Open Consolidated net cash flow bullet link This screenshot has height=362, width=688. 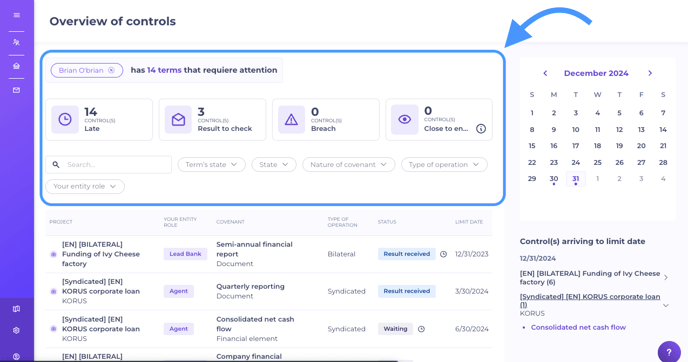(578, 327)
